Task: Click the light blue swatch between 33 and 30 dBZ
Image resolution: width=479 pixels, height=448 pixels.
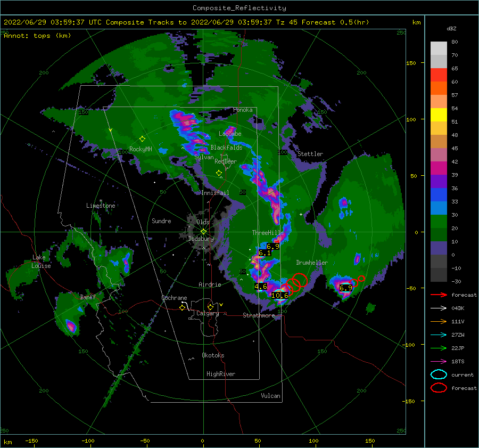Action: pyautogui.click(x=439, y=208)
